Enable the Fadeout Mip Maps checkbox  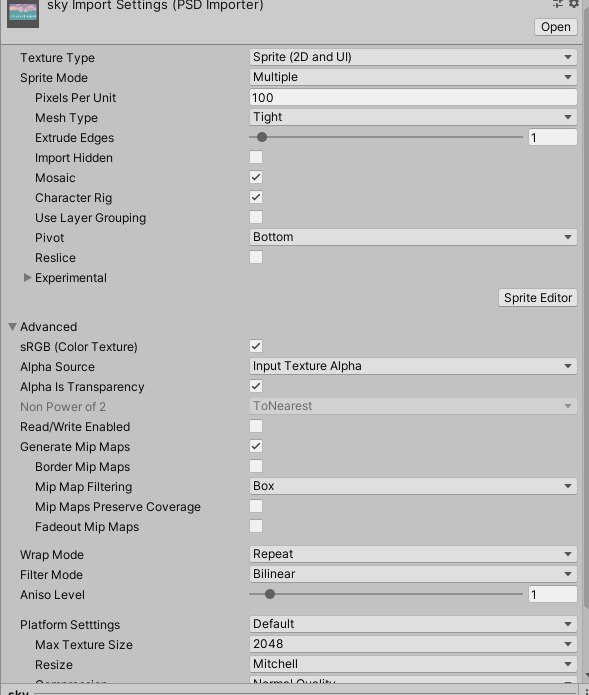click(x=256, y=526)
